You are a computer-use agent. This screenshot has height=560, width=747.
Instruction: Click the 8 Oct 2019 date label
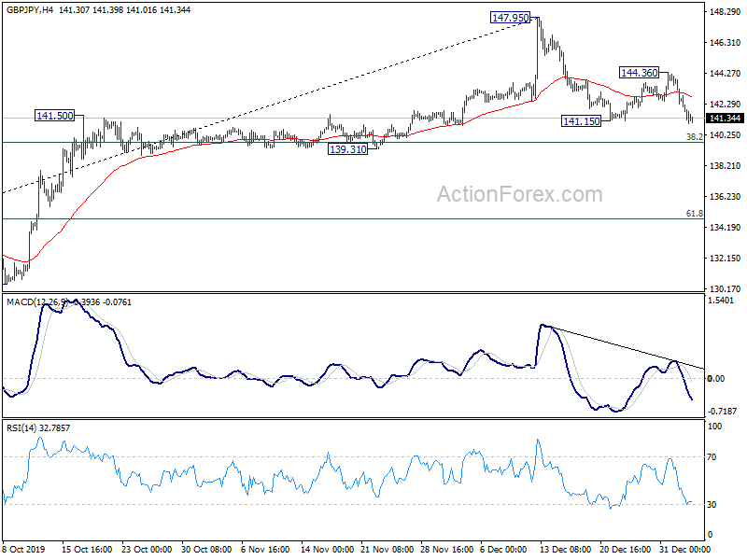click(x=23, y=550)
